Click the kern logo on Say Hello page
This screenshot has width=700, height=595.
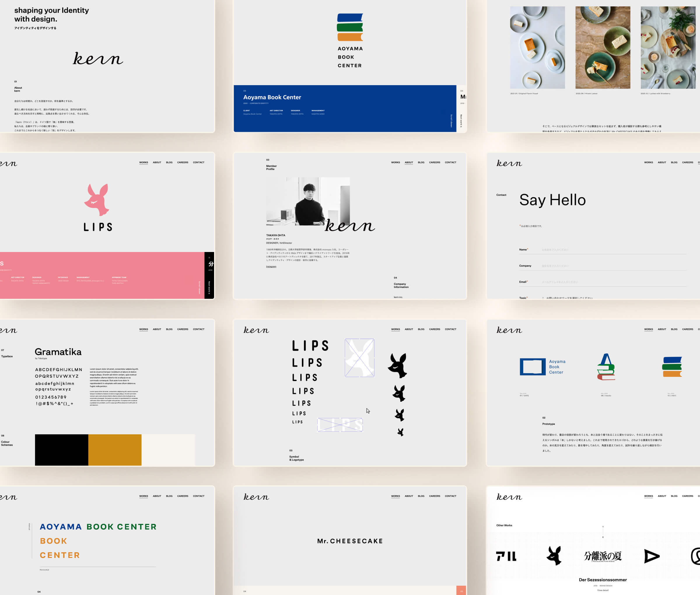[x=509, y=163]
